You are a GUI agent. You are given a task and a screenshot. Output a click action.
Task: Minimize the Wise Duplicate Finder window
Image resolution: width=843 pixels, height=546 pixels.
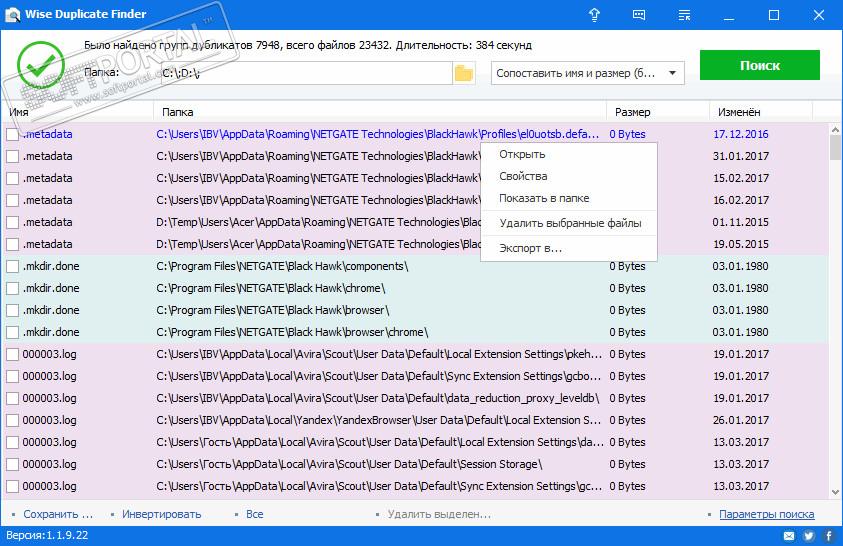(729, 15)
